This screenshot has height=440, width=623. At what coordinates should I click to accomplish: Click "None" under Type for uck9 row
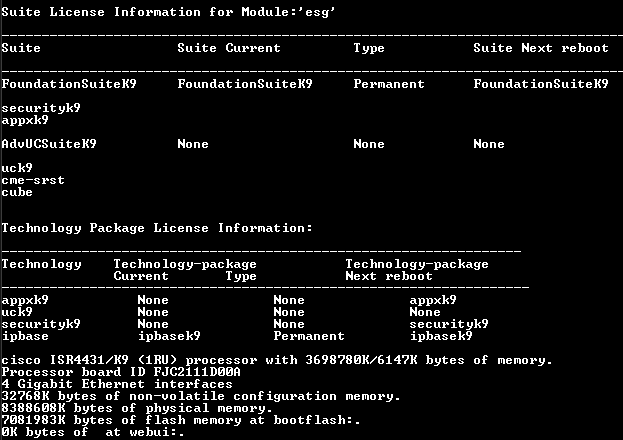[x=289, y=312]
